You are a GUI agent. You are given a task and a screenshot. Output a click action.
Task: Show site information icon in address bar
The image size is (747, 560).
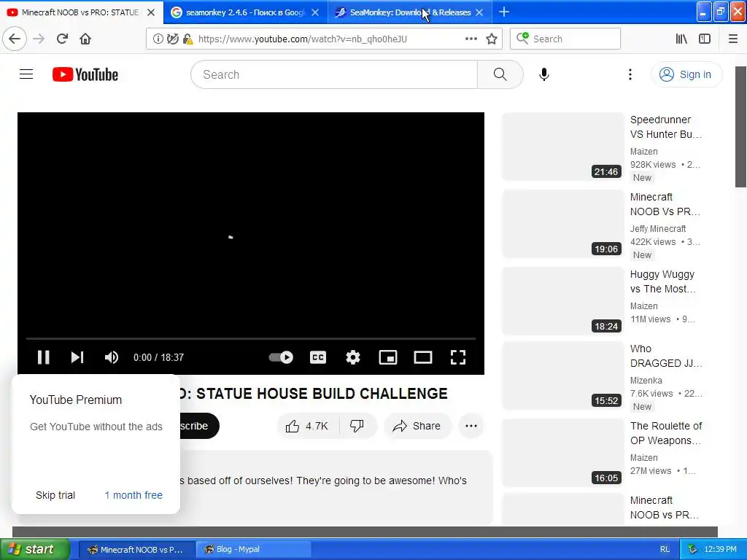[158, 39]
